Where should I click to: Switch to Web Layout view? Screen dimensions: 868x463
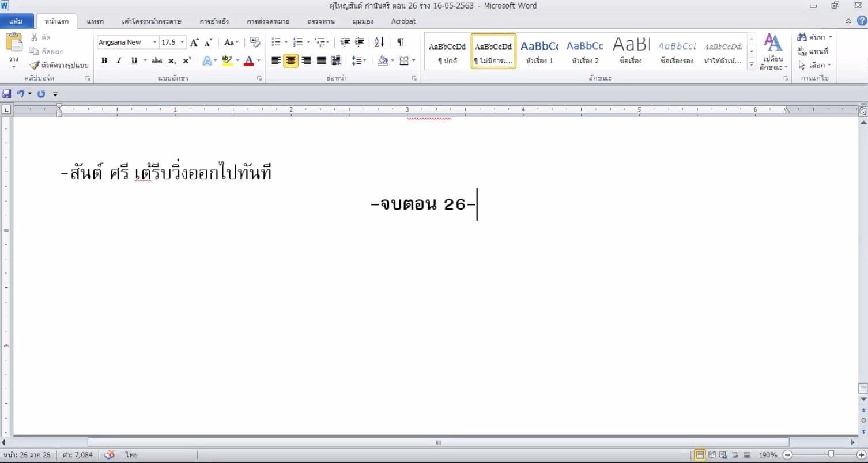click(x=724, y=455)
